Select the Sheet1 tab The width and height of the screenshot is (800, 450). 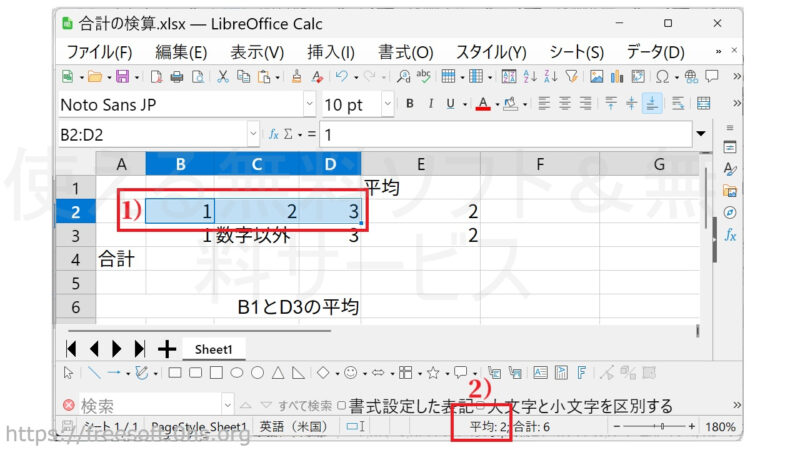pyautogui.click(x=213, y=349)
